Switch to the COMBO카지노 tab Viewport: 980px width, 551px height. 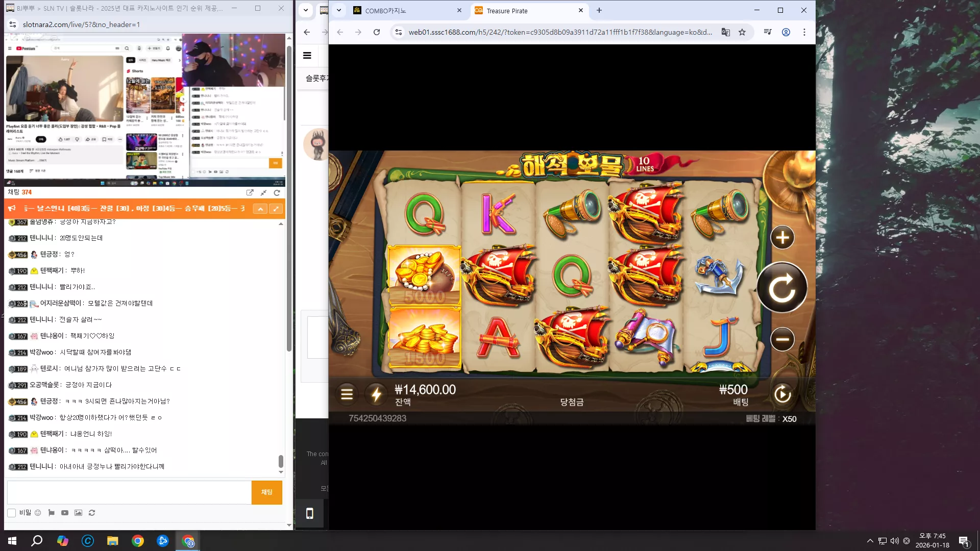[407, 11]
